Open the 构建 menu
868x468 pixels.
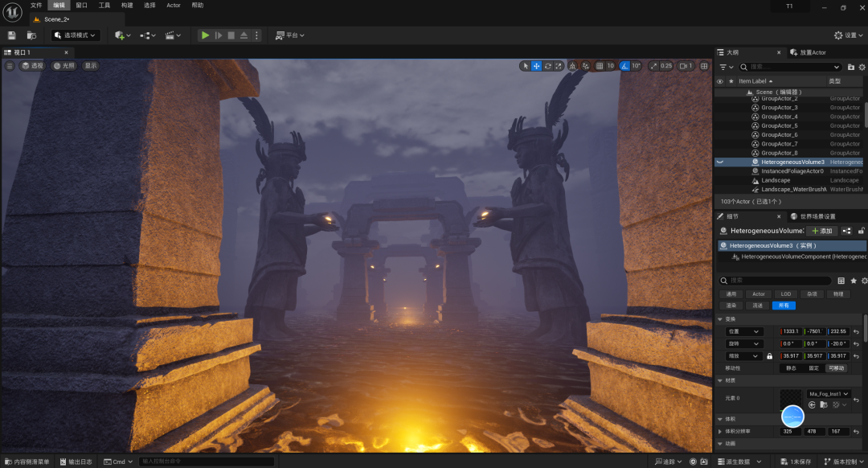tap(127, 5)
